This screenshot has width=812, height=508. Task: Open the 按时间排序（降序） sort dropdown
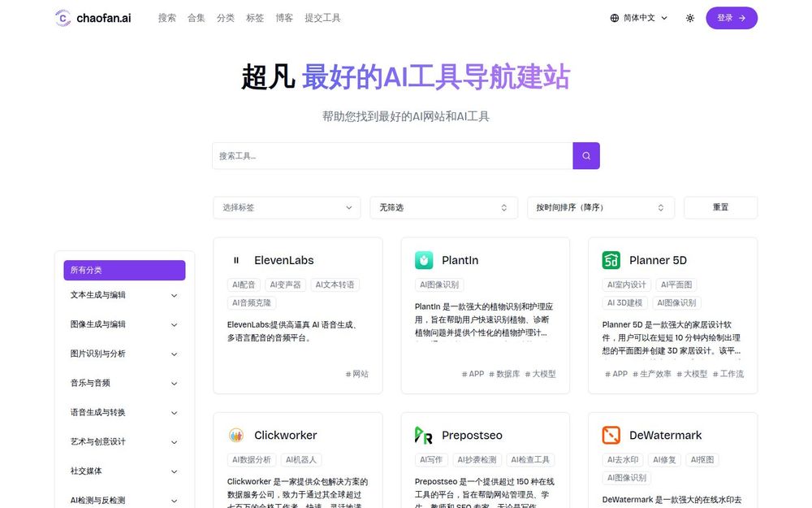(601, 207)
